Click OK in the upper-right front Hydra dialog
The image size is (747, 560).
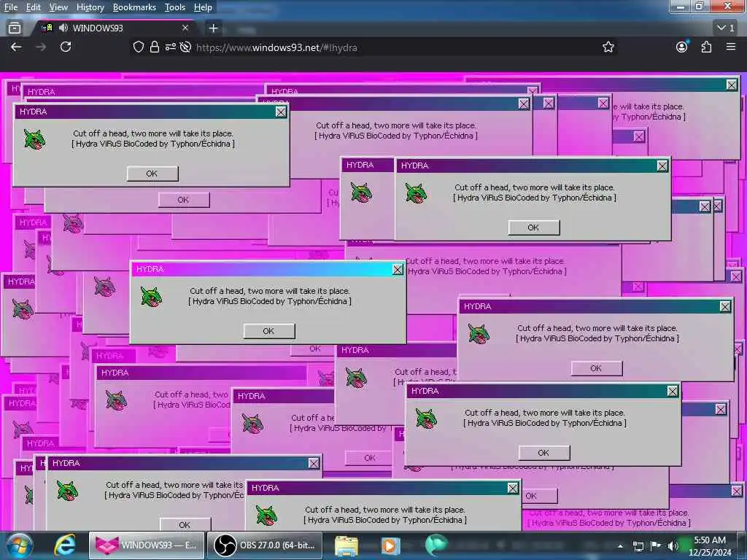533,227
